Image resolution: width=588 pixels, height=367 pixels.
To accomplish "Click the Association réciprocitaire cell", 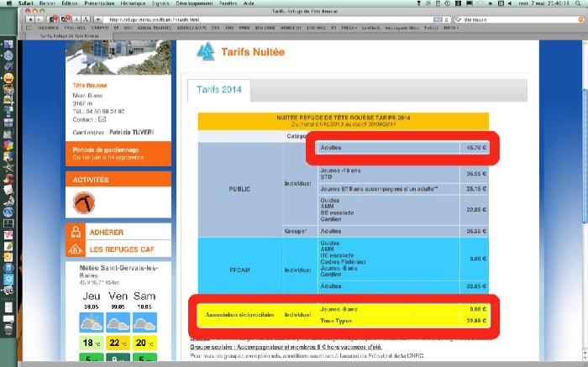I will pos(239,315).
